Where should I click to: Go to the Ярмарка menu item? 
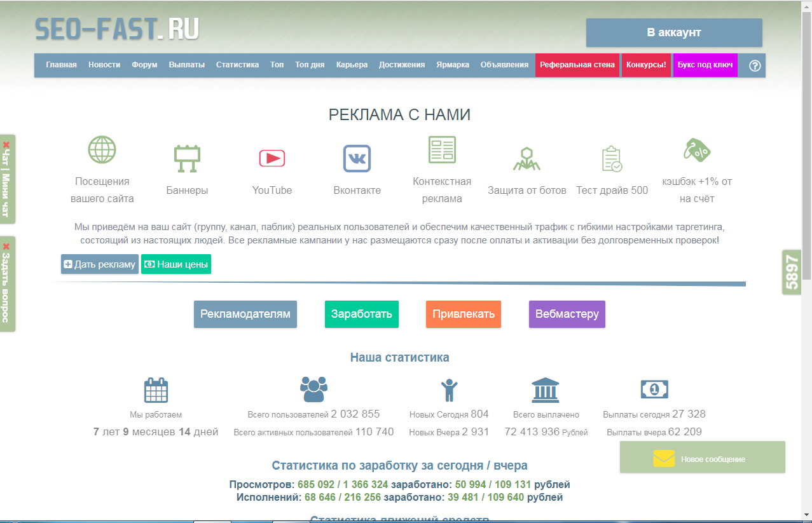(453, 65)
